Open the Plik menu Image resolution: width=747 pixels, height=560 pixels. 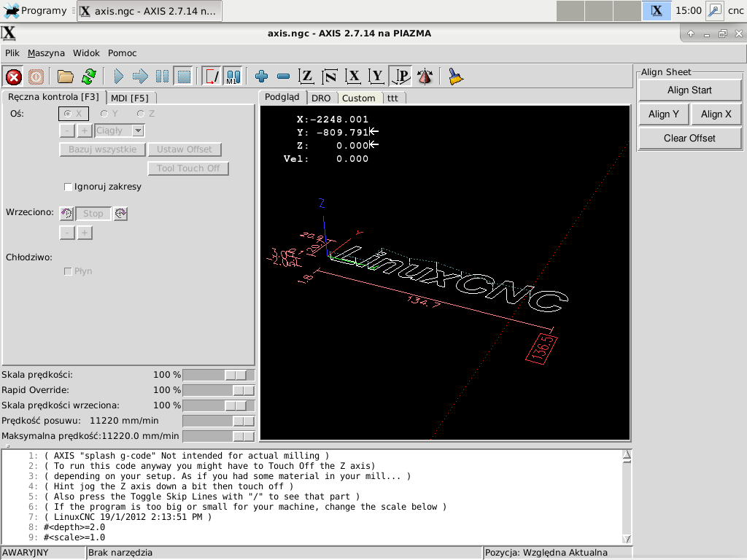12,52
